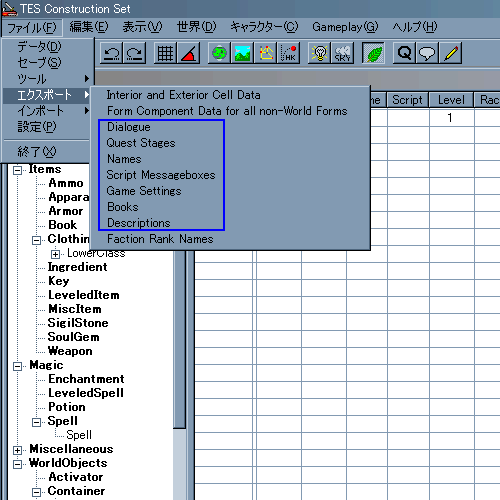Toggle the green leaf icon
This screenshot has width=500, height=500.
tap(373, 53)
